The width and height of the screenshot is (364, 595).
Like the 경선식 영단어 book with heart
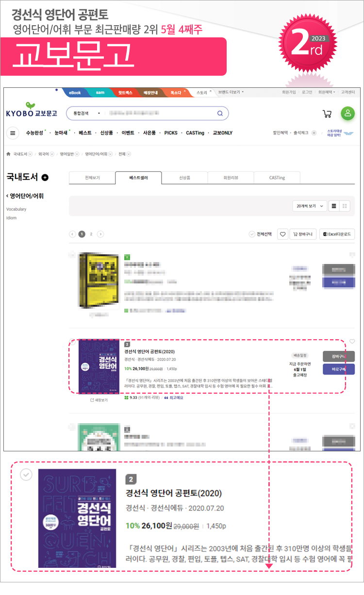[x=352, y=341]
